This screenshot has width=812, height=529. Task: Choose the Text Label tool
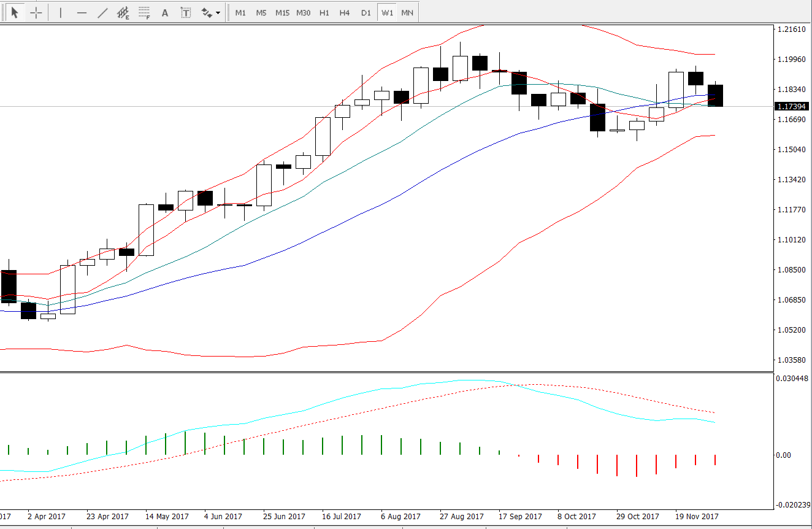186,12
